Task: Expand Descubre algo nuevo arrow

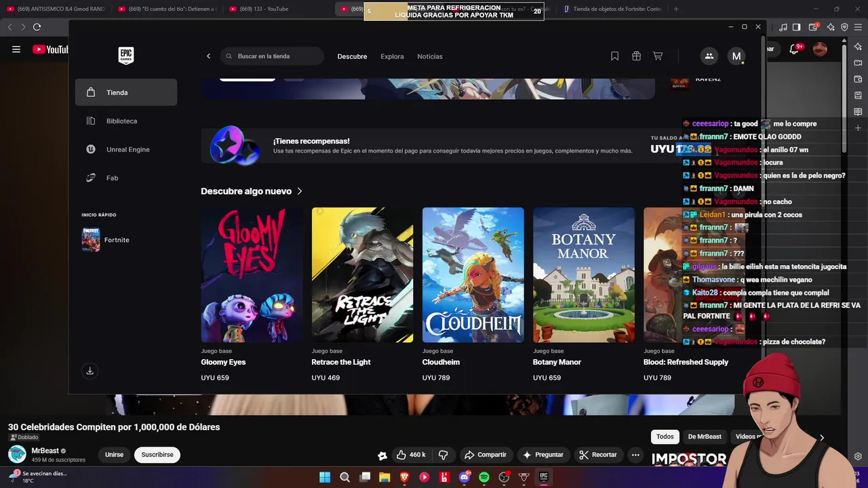Action: 300,191
